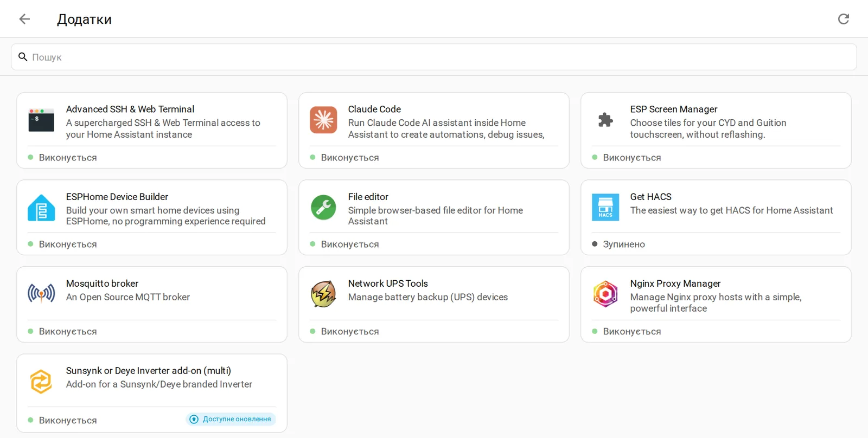Click 'Run Claude Code AI assistant' description

point(446,128)
